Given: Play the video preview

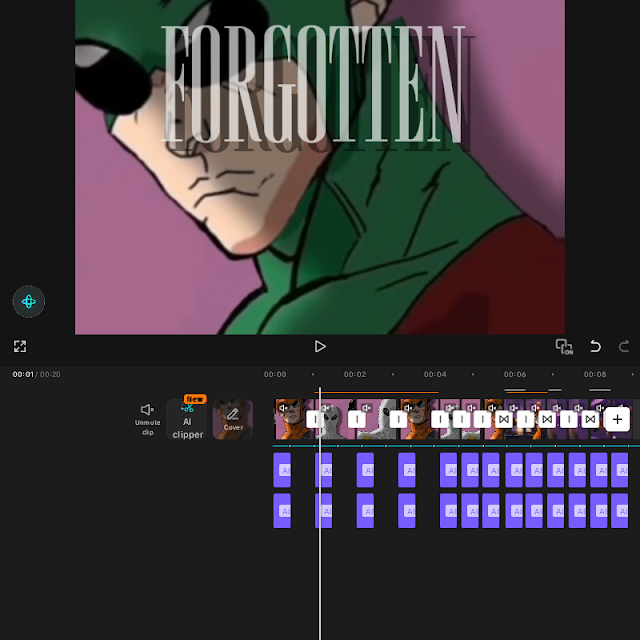Looking at the screenshot, I should tap(320, 347).
